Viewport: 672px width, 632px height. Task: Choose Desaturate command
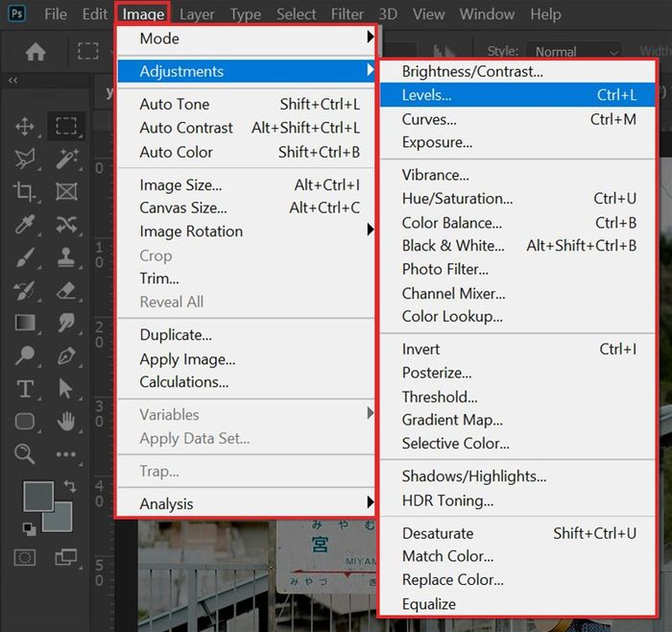tap(517, 533)
